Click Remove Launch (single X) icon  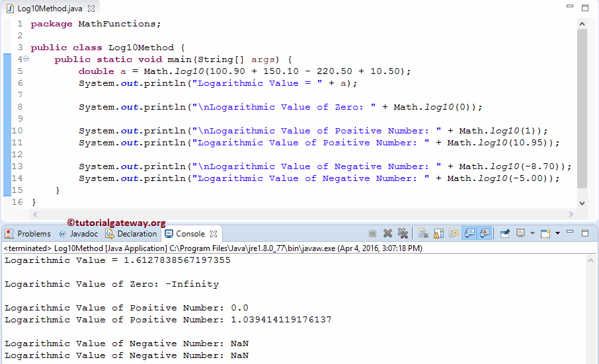[387, 233]
